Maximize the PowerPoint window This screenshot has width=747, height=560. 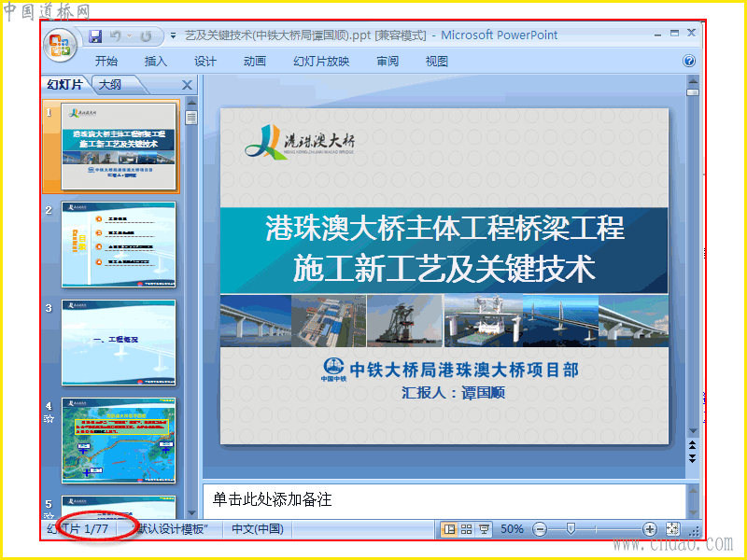(674, 33)
